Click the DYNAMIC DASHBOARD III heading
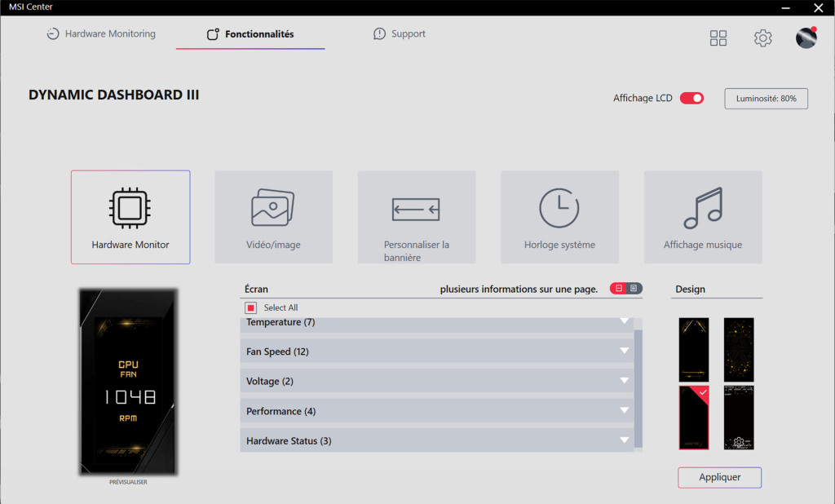 (x=114, y=95)
